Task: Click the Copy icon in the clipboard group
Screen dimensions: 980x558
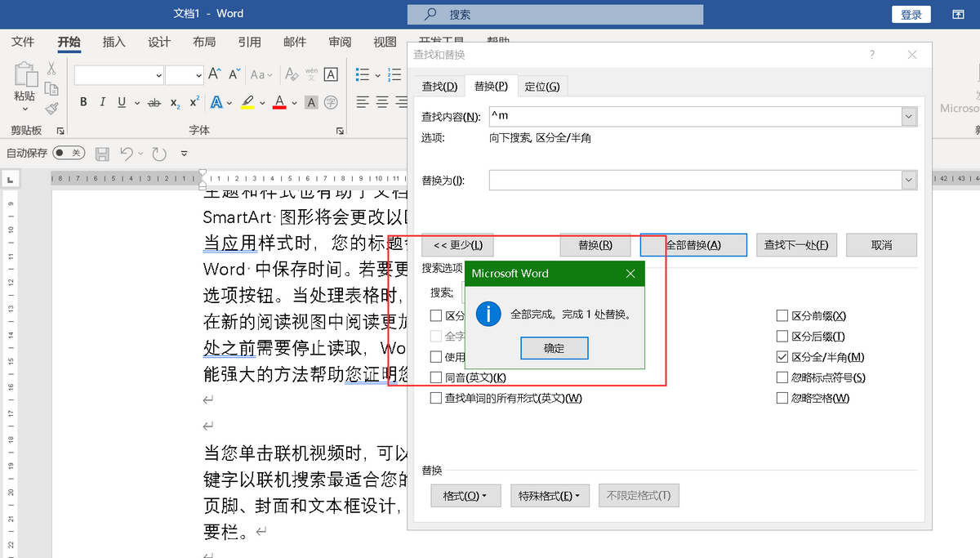Action: coord(51,89)
